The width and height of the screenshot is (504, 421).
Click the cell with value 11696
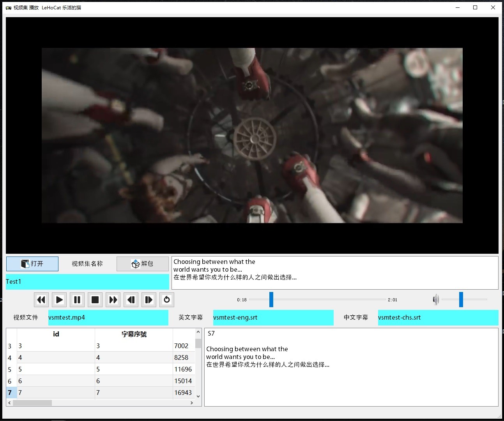pos(184,369)
